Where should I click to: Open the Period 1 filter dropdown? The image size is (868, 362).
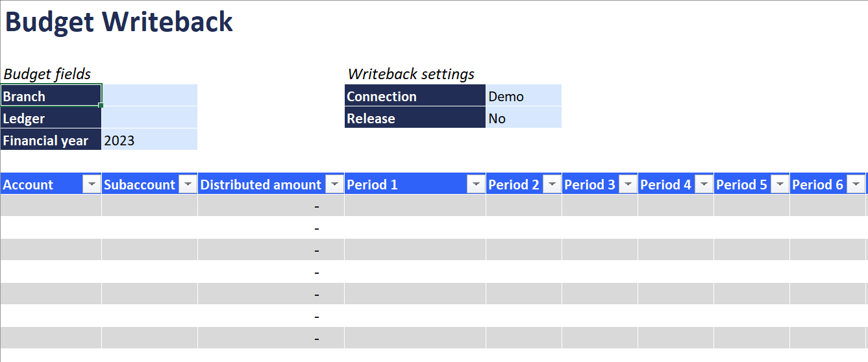point(476,185)
